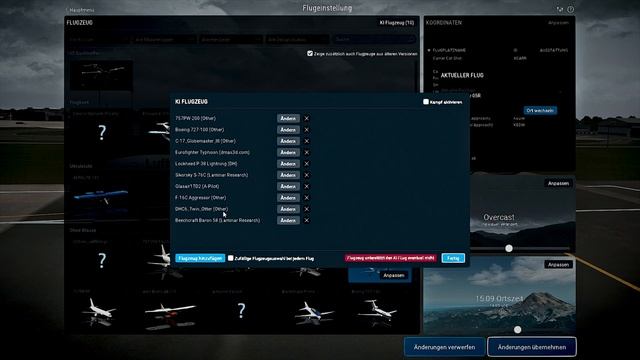Click Ort wechseln in the coordinates panel

[x=540, y=111]
